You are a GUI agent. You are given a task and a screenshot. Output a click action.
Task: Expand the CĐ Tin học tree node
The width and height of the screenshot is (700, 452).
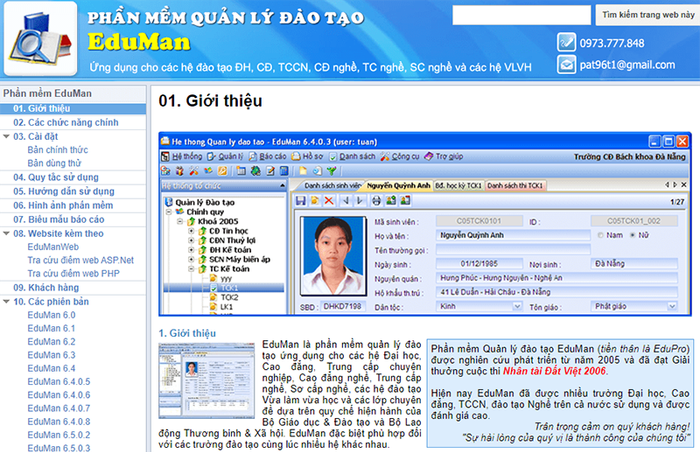click(x=191, y=231)
